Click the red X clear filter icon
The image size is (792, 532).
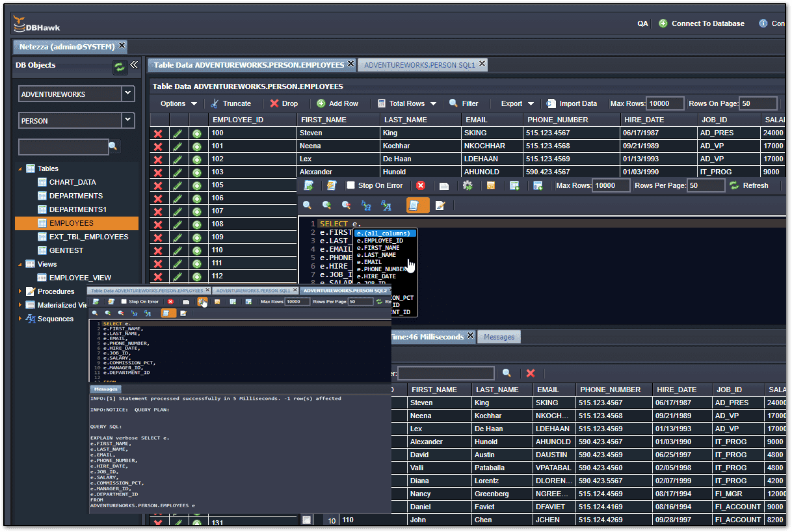(531, 373)
